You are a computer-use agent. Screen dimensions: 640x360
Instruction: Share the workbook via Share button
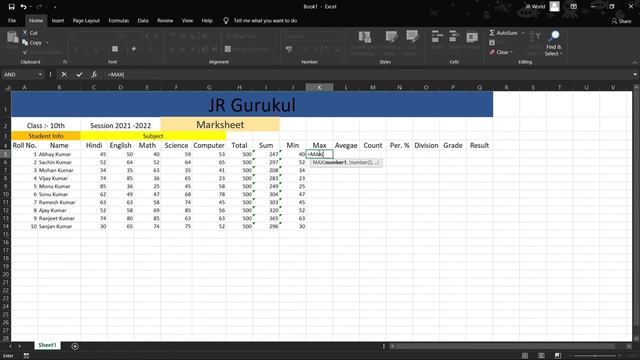(621, 21)
